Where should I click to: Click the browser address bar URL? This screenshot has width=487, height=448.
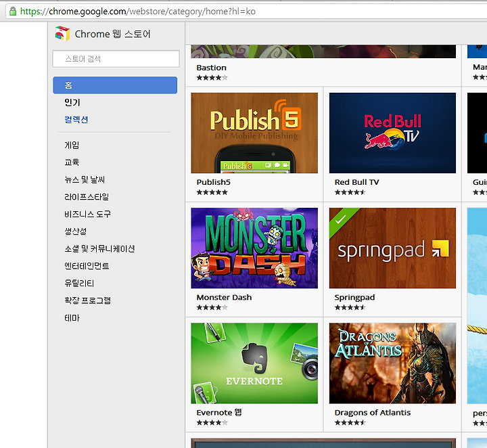138,12
